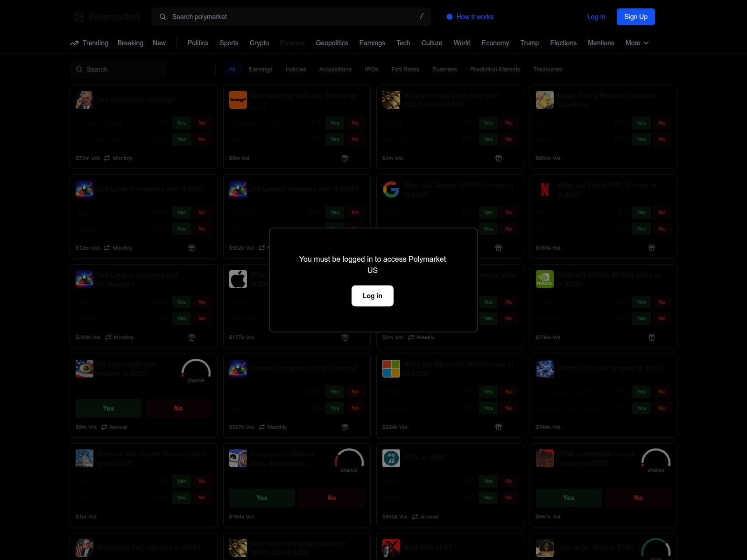Click the IPO icon thumbnail
Screen dimensions: 747x560
pos(391,458)
